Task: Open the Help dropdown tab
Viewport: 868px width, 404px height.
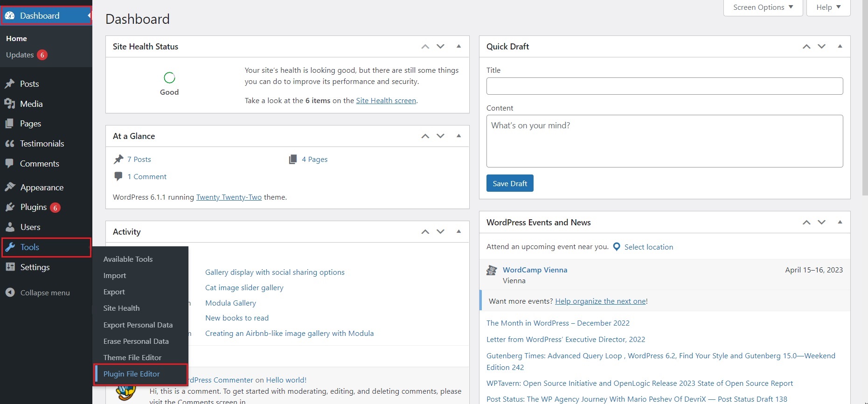Action: [828, 7]
